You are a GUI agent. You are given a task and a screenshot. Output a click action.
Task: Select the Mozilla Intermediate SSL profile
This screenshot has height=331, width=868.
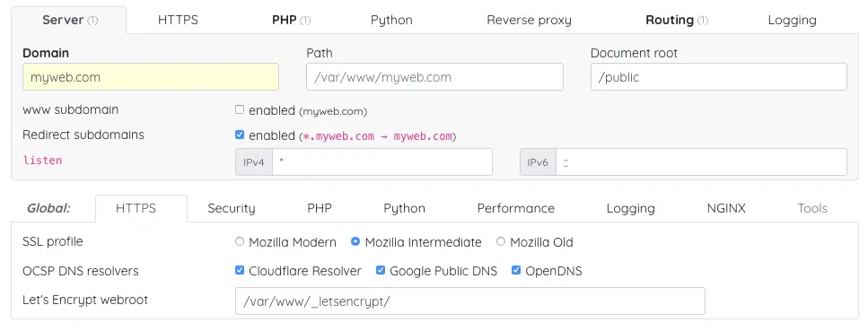click(x=355, y=241)
